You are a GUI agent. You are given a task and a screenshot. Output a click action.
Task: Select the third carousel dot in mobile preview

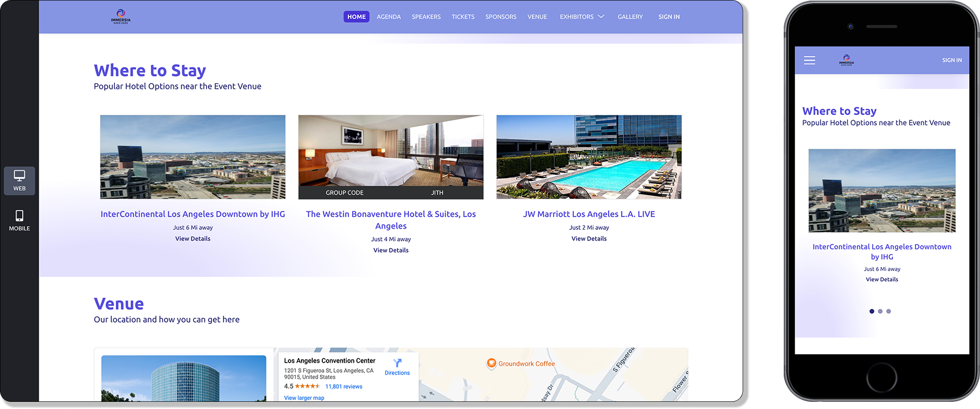point(888,311)
